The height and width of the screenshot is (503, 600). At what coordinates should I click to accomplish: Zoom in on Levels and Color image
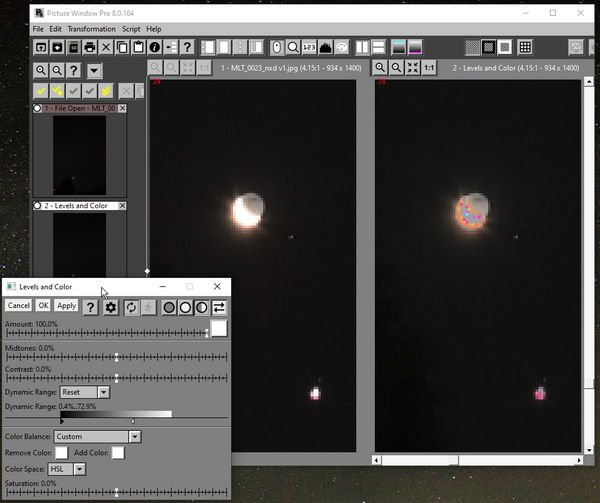(x=381, y=67)
